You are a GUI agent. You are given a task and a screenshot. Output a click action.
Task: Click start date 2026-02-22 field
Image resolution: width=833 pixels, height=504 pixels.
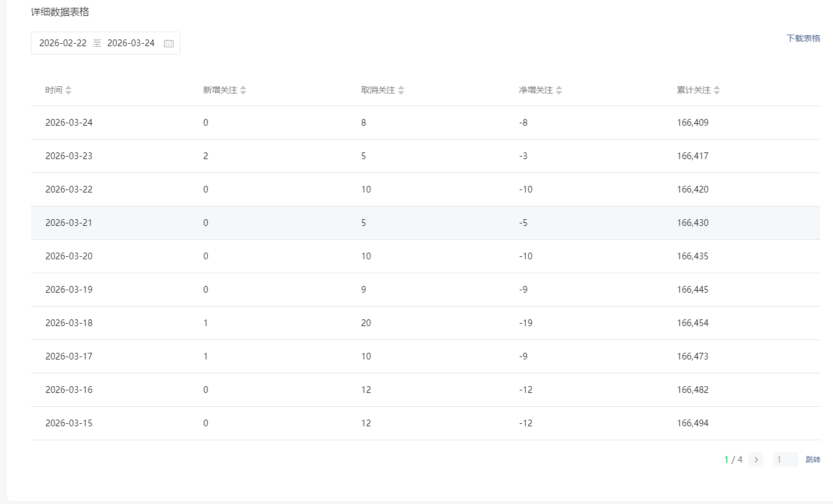click(63, 43)
